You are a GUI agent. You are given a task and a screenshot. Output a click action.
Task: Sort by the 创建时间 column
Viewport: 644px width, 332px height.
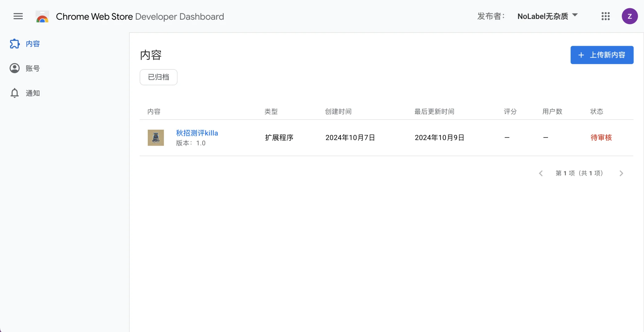[338, 111]
